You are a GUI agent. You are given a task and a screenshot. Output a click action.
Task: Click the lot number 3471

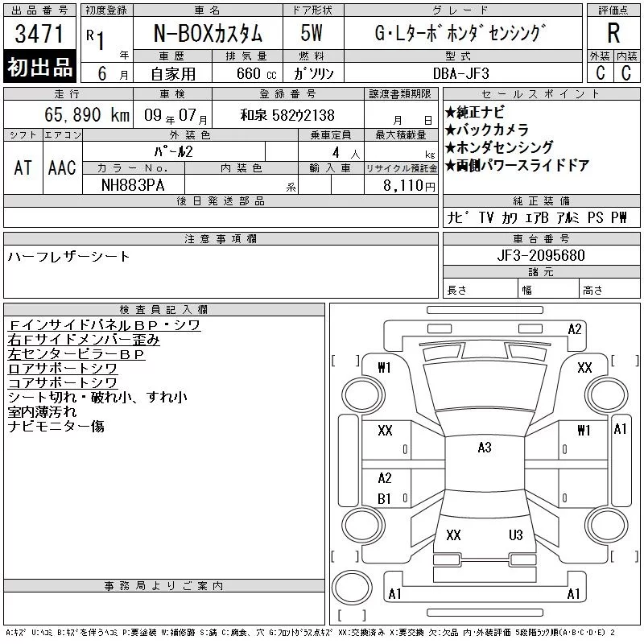pyautogui.click(x=39, y=34)
